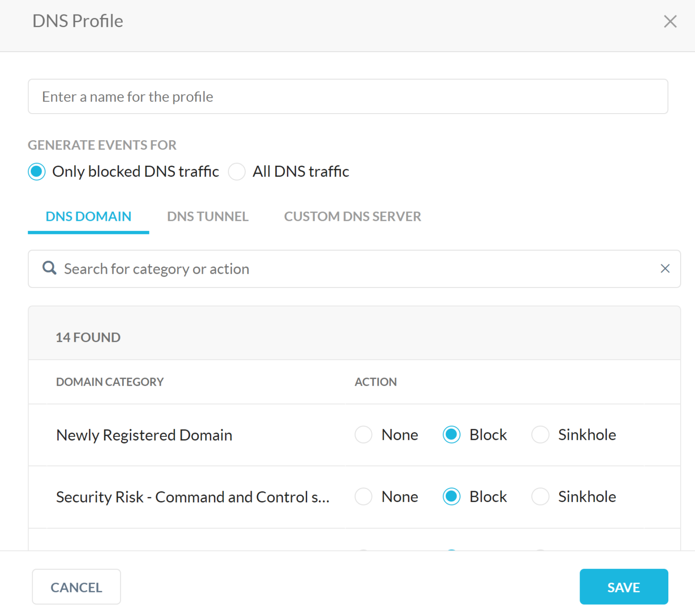Open the CUSTOM DNS SERVER tab
Screen dimensions: 695x616
click(352, 216)
